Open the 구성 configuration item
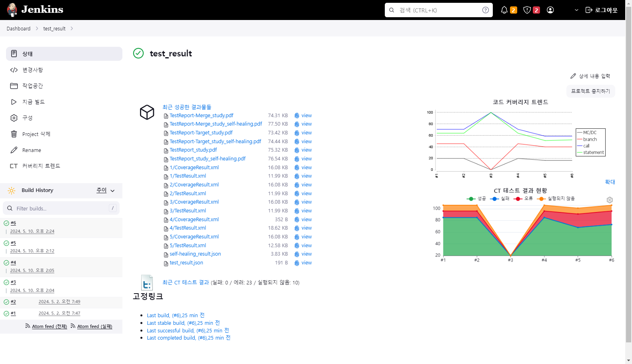632x364 pixels. pyautogui.click(x=64, y=118)
